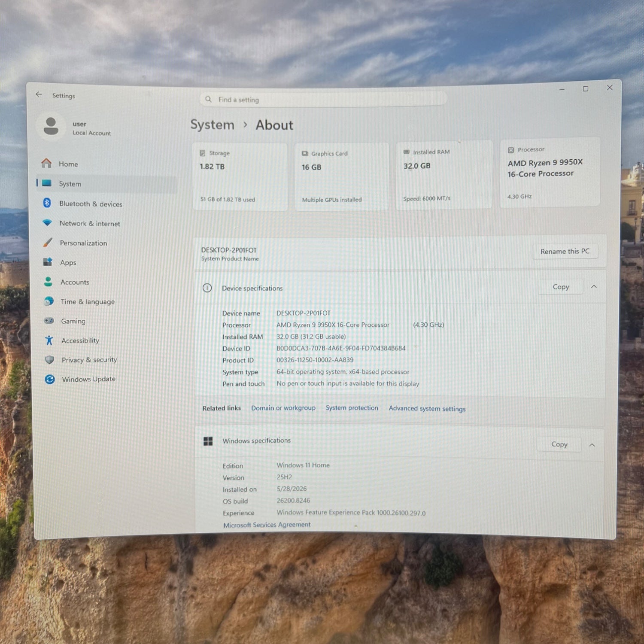Viewport: 644px width, 644px height.
Task: Click the Installed on date 5/28/2026
Action: (x=292, y=489)
